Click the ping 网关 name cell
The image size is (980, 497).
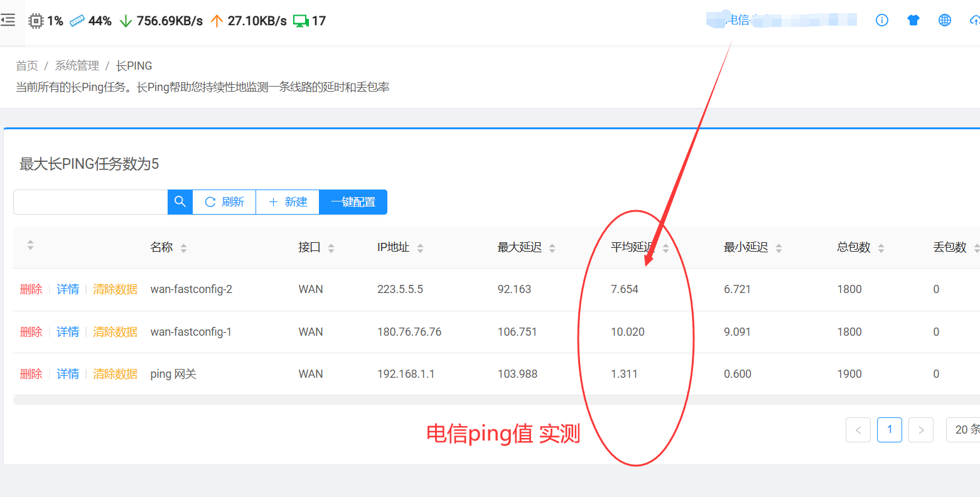click(x=173, y=374)
